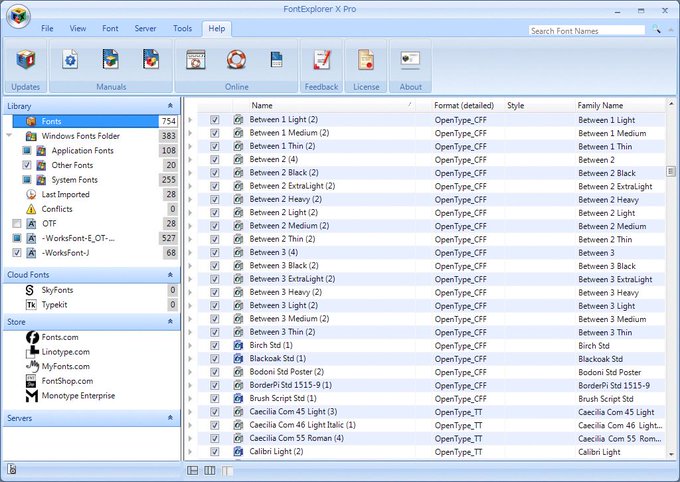Click the FontExplorer application orb button
Screen dimensions: 680x482
tap(18, 16)
